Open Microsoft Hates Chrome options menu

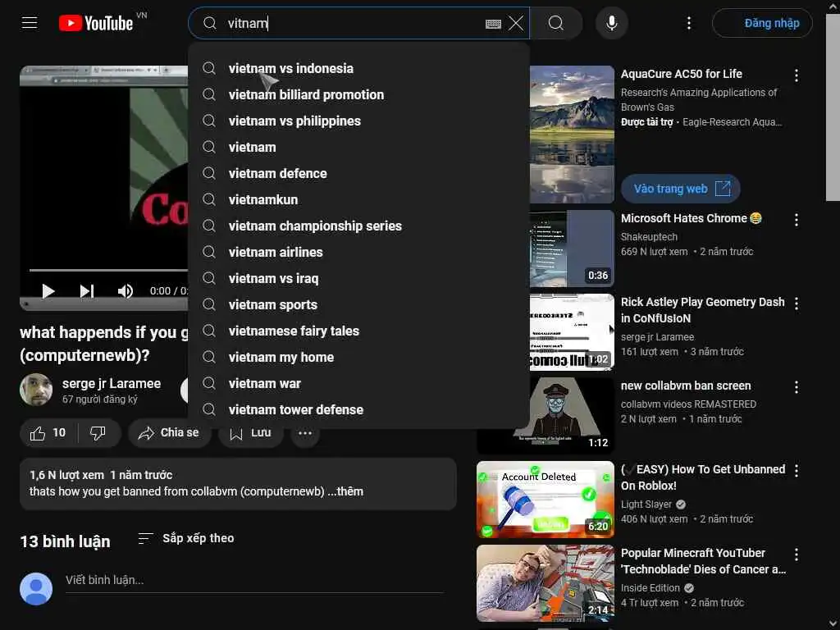point(797,220)
